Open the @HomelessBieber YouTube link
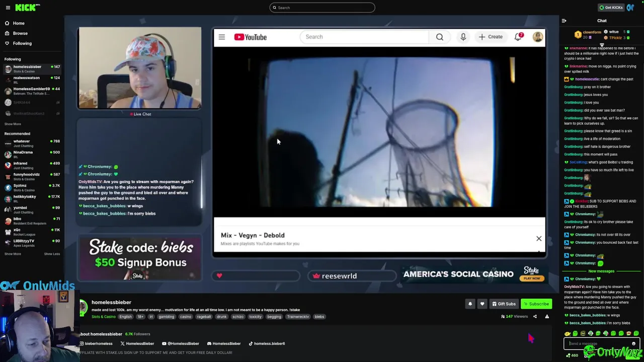 (x=181, y=343)
